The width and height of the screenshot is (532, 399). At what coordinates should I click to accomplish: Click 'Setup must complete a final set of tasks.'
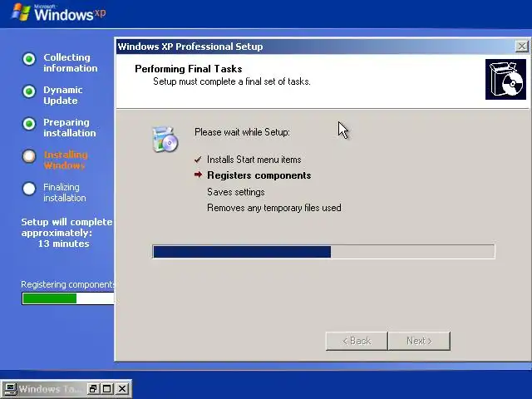pyautogui.click(x=232, y=81)
